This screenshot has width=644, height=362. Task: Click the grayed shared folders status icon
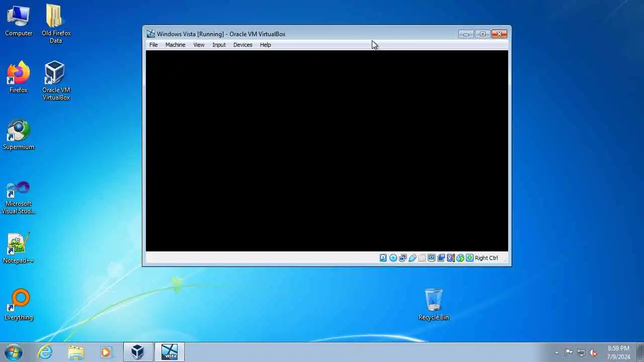[422, 258]
